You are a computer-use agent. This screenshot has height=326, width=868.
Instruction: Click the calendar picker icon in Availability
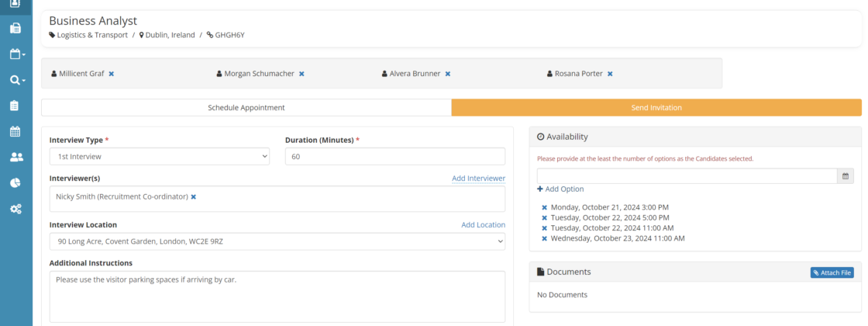pyautogui.click(x=846, y=176)
